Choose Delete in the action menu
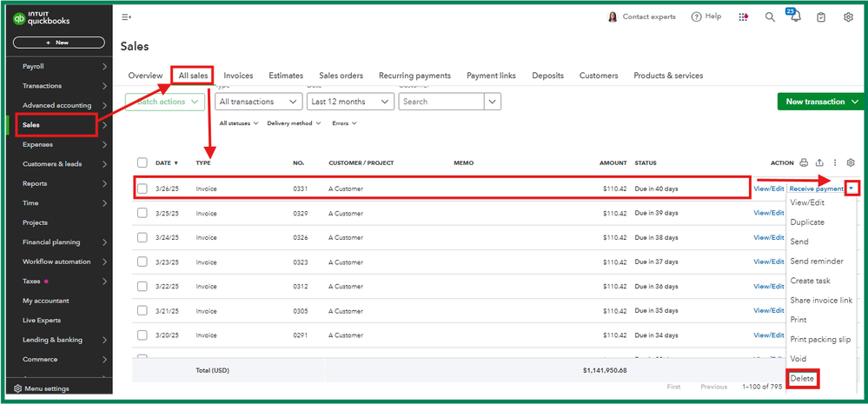Viewport: 868px width, 404px height. pyautogui.click(x=802, y=379)
